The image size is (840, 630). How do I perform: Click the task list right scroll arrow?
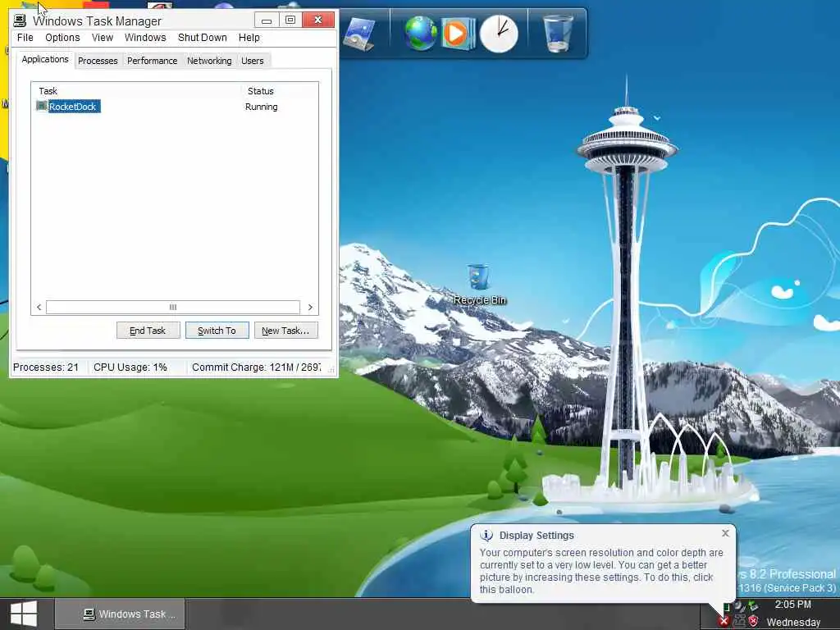coord(310,307)
